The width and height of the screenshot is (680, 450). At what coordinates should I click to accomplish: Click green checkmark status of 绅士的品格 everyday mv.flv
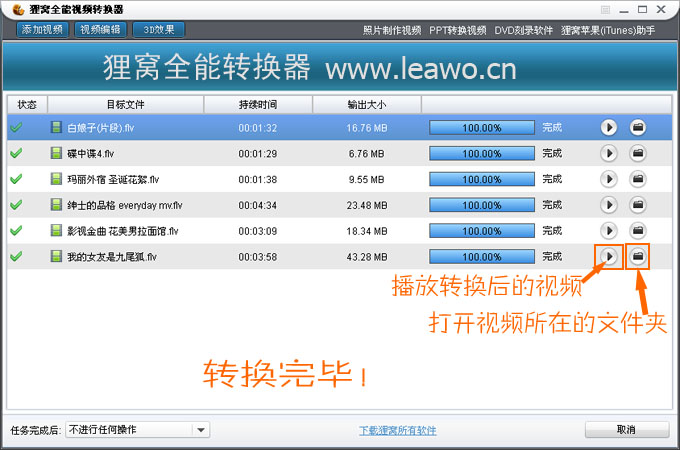16,205
